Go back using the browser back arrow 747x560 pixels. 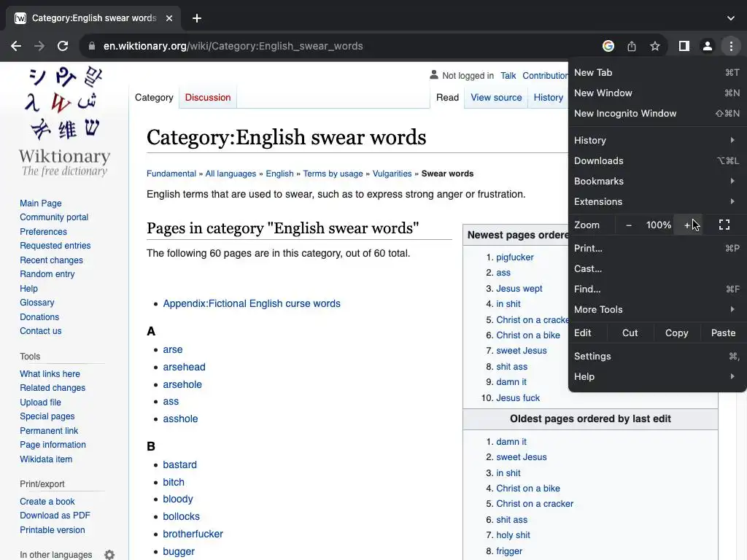(16, 46)
